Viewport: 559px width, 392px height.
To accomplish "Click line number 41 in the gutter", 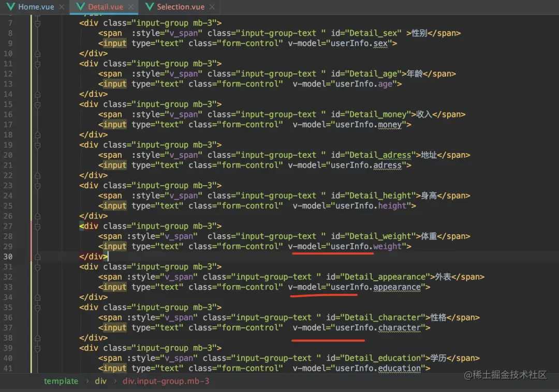I will tap(8, 368).
